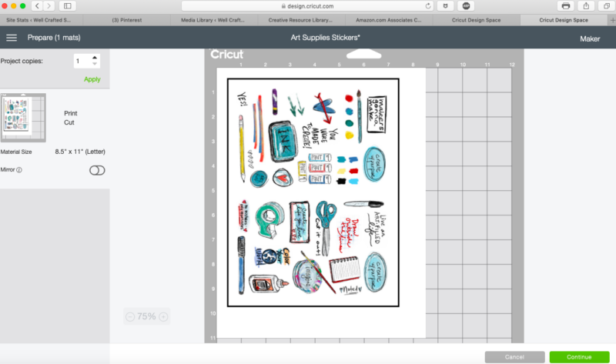
Task: Click the Print Cut label text
Action: point(70,118)
